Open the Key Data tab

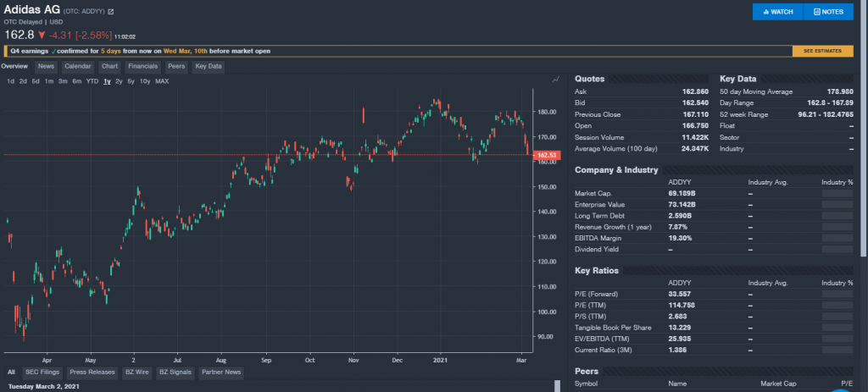point(209,66)
